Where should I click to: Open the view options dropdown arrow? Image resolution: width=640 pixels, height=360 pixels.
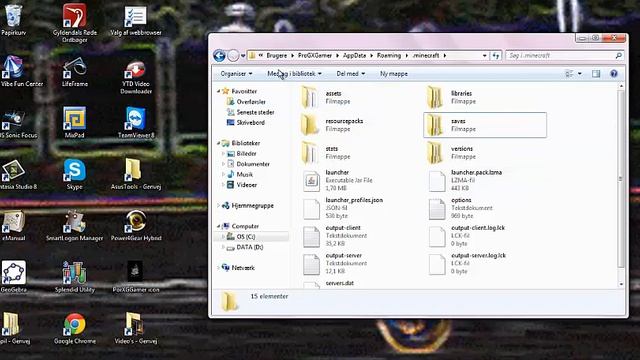click(x=580, y=74)
